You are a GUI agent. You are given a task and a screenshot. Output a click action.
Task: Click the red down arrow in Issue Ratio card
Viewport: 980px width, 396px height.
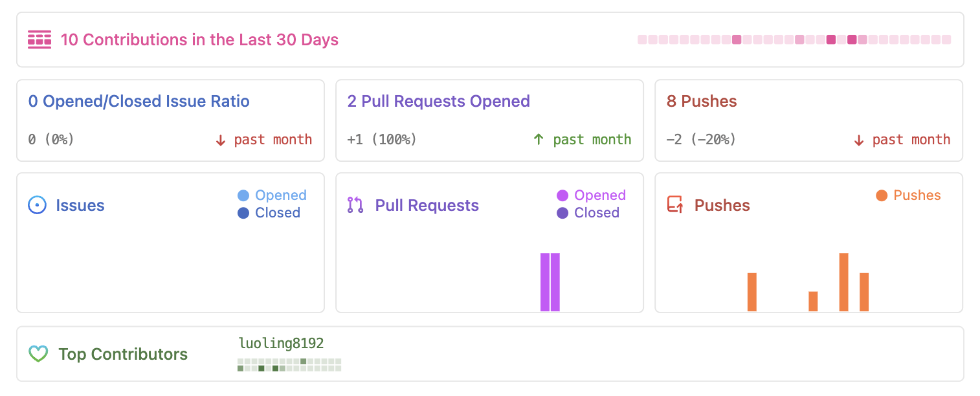pyautogui.click(x=221, y=140)
